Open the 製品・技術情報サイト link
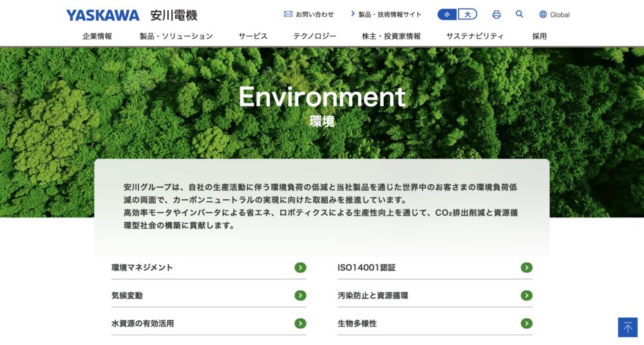Image resolution: width=644 pixels, height=345 pixels. 390,14
